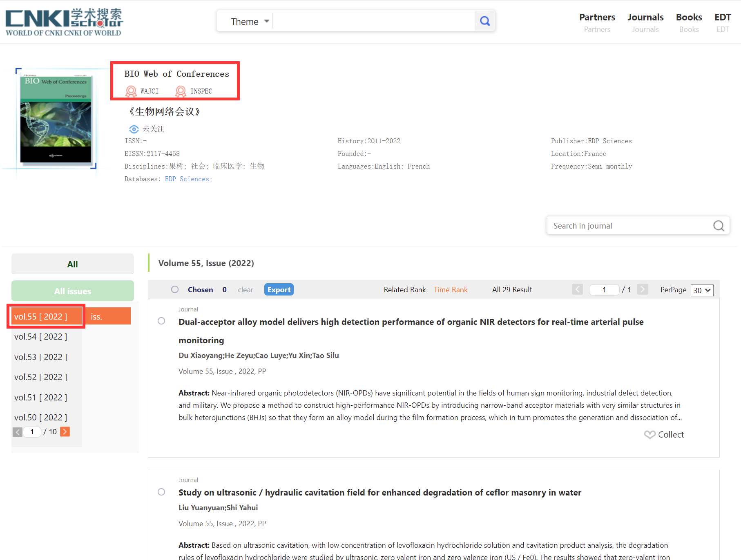
Task: Click previous volume list page arrow
Action: [x=18, y=432]
